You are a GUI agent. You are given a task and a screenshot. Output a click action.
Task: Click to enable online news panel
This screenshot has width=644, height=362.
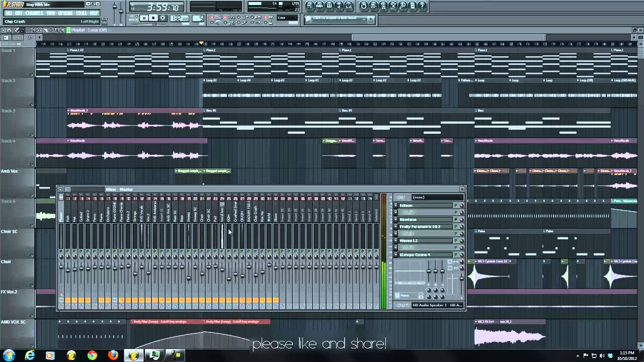(340, 20)
